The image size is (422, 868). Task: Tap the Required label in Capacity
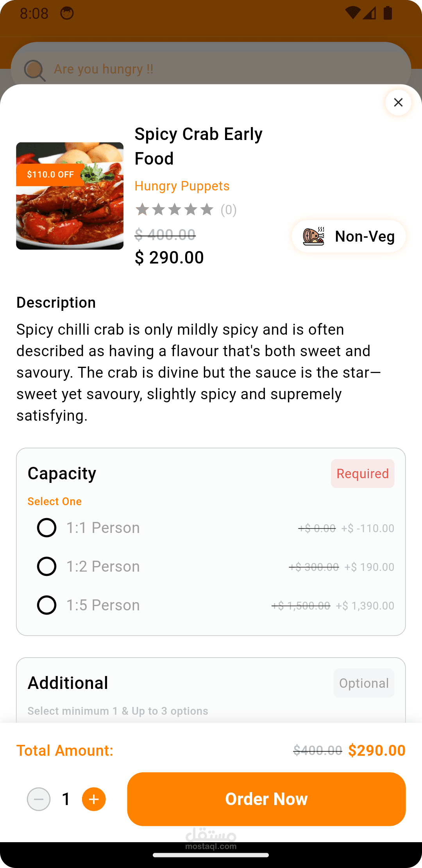point(362,473)
